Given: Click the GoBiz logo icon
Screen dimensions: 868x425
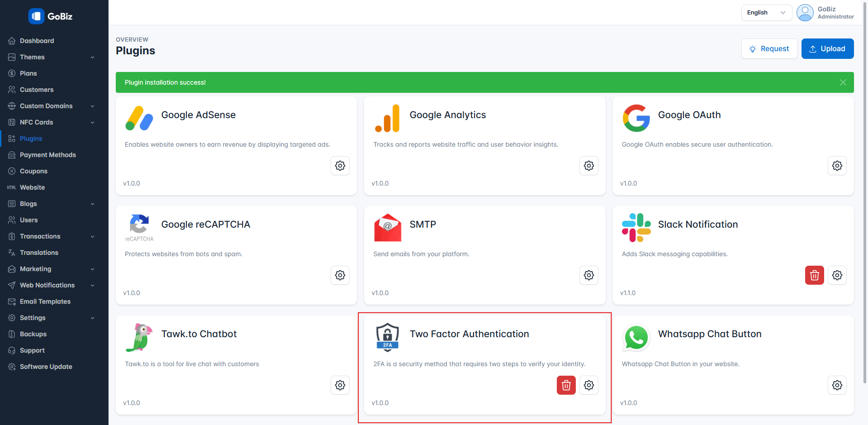Looking at the screenshot, I should point(36,16).
